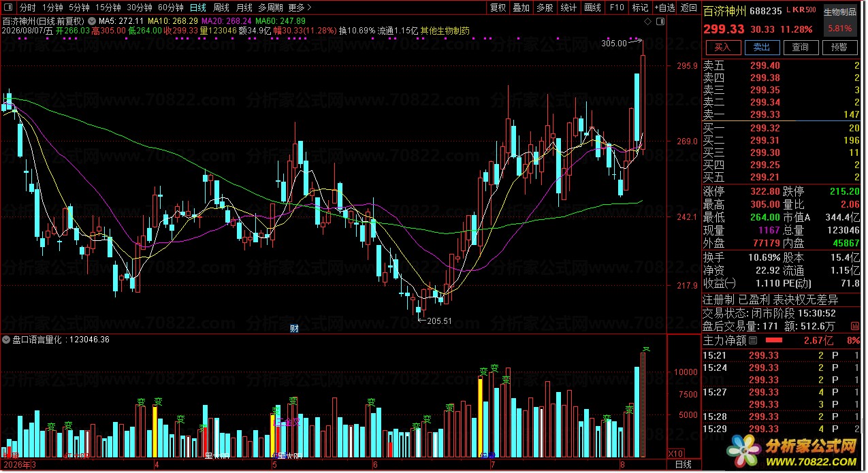Click the 买五 bid row at 299.21

pos(782,177)
